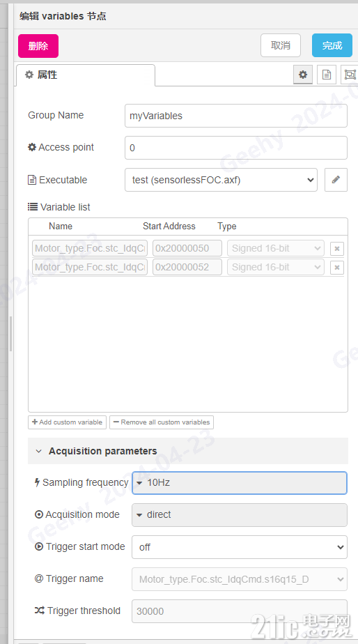
Task: Open Acquisition mode direct dropdown
Action: (x=240, y=514)
